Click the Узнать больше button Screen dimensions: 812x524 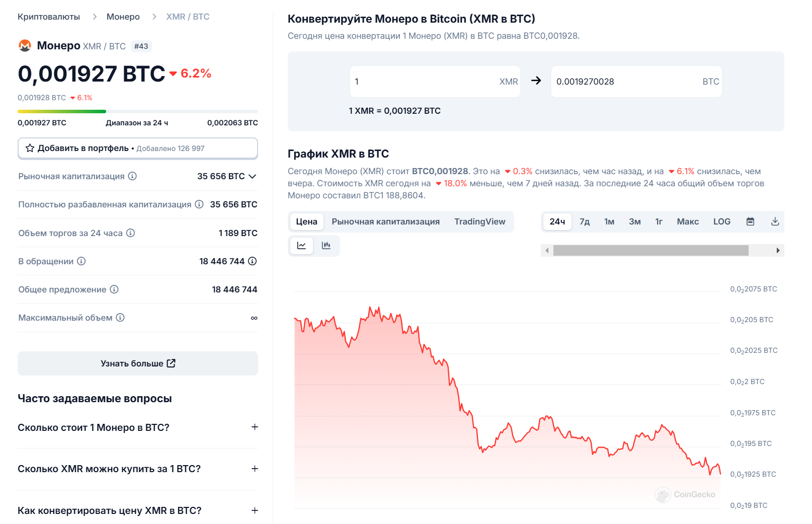point(138,363)
